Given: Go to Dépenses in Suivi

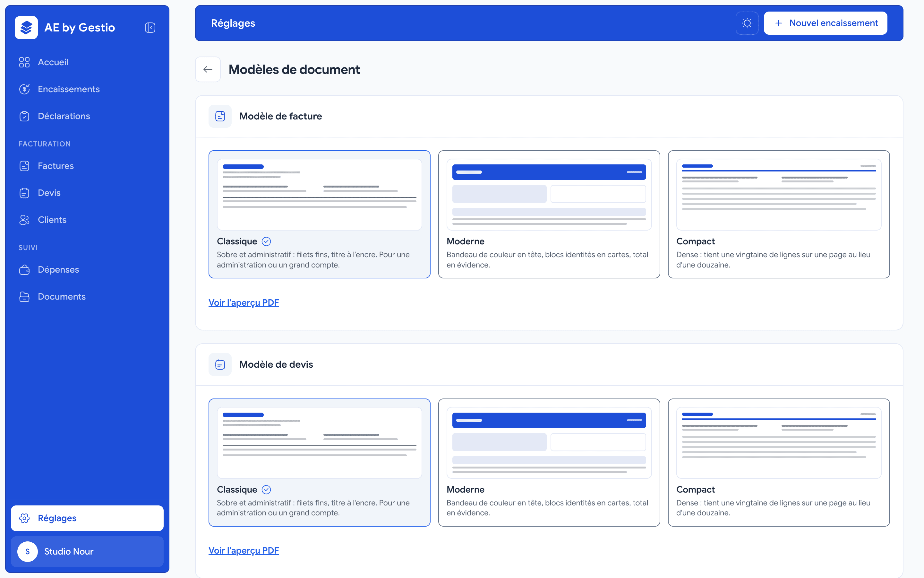Looking at the screenshot, I should (87, 270).
